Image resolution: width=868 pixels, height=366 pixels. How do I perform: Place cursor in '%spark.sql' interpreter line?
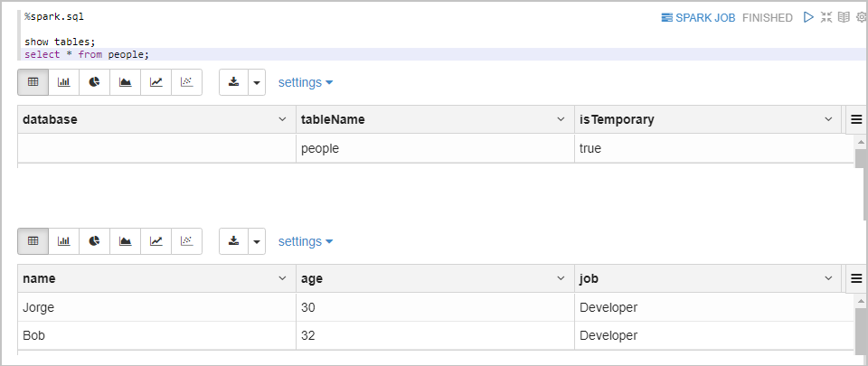pyautogui.click(x=54, y=16)
